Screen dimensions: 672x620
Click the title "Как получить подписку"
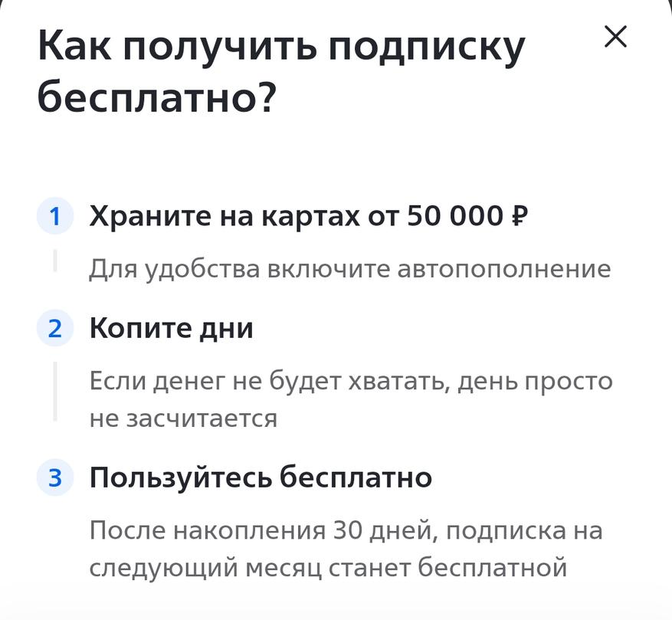tap(281, 48)
